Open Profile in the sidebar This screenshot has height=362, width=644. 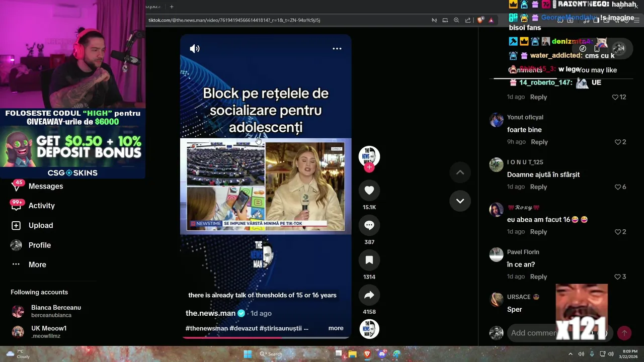pyautogui.click(x=40, y=245)
